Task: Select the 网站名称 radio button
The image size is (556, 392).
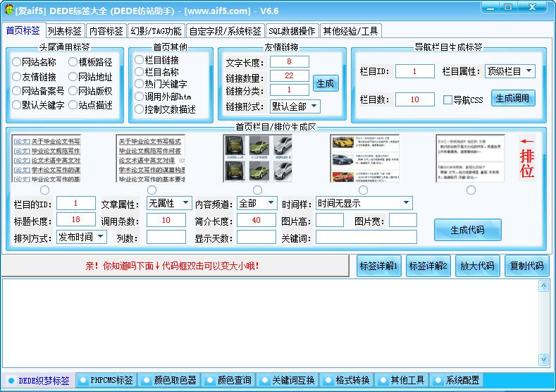Action: 16,62
